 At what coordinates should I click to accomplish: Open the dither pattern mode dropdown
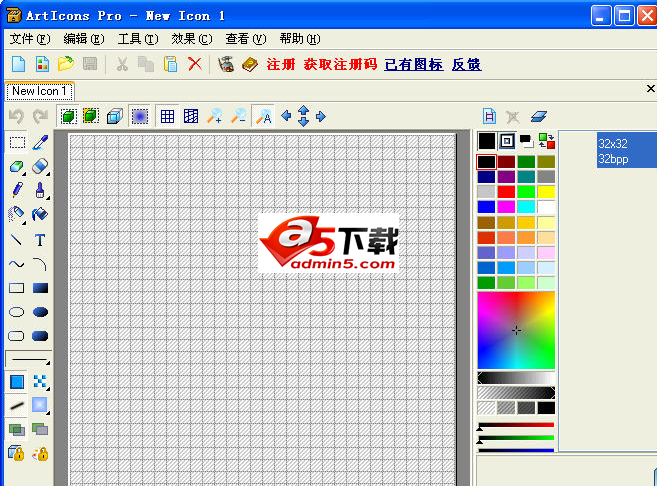click(x=40, y=382)
